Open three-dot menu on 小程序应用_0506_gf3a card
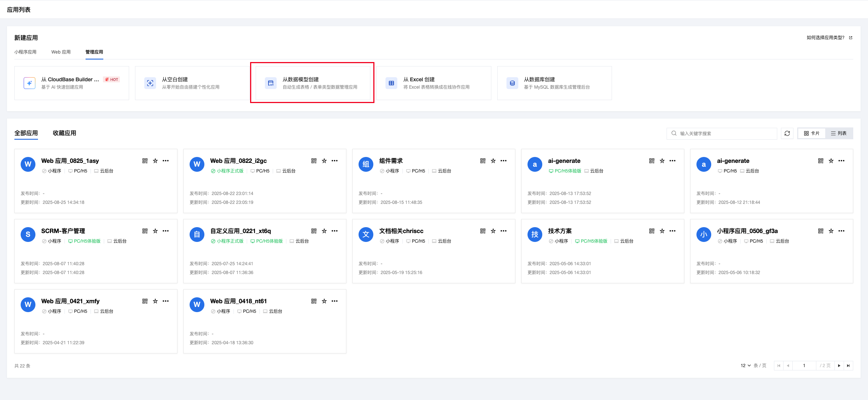The image size is (868, 400). pyautogui.click(x=841, y=231)
